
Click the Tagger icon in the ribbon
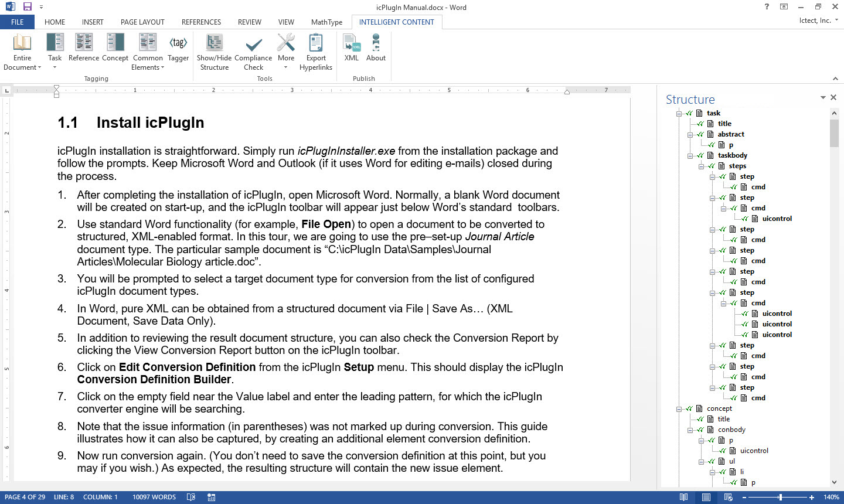178,47
